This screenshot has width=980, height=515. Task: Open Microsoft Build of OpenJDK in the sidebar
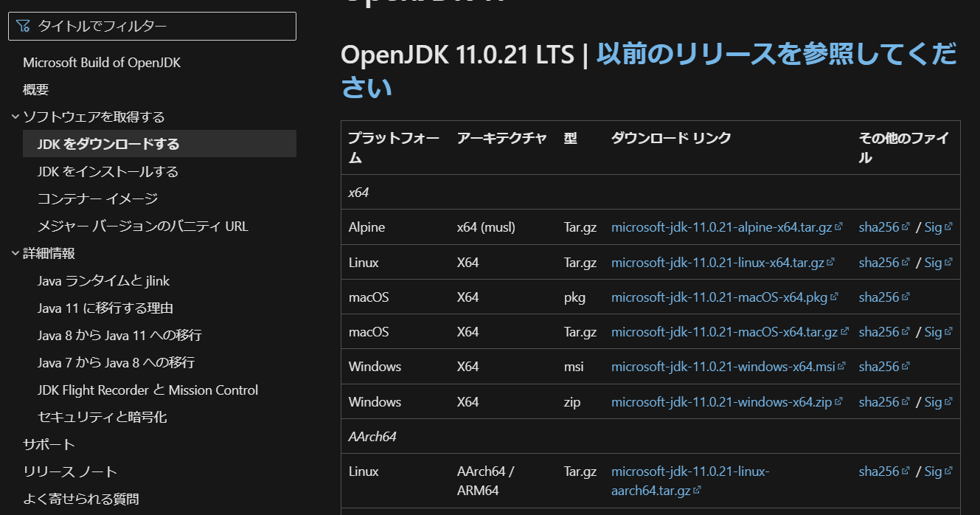click(102, 63)
